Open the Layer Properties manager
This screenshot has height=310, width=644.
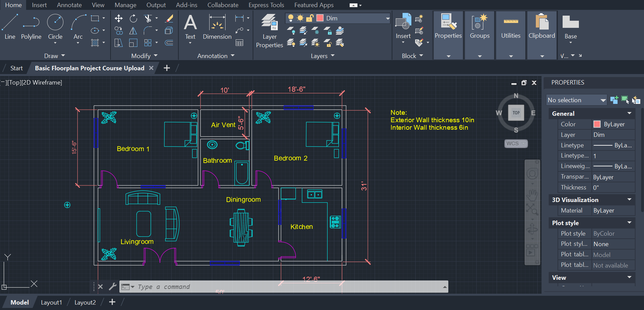coord(270,31)
